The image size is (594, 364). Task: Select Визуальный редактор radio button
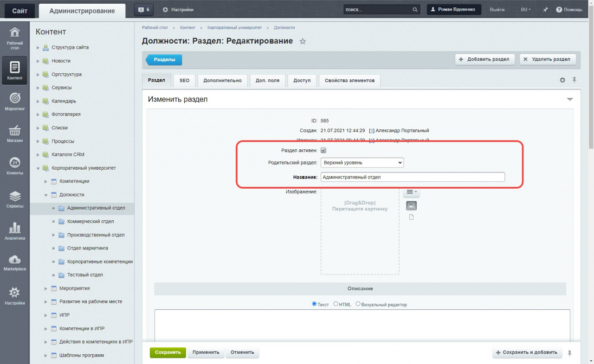(358, 304)
